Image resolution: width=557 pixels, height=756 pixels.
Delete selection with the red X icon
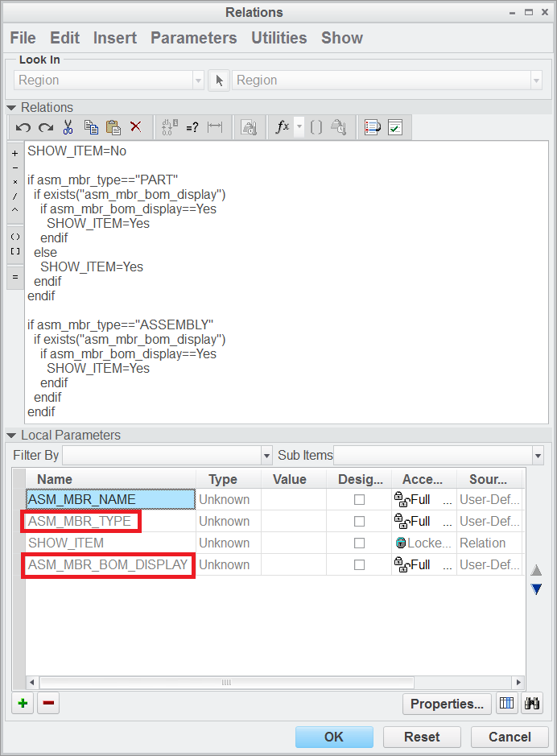point(136,126)
